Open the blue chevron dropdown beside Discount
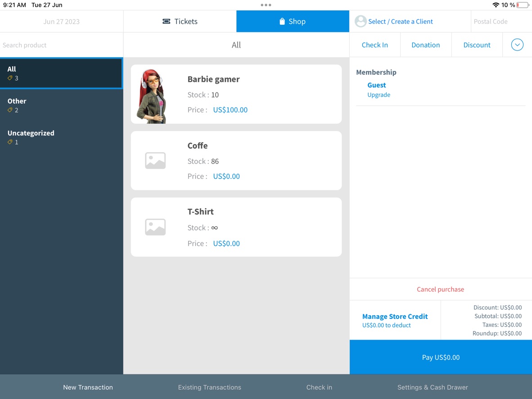The width and height of the screenshot is (532, 399). coord(517,45)
